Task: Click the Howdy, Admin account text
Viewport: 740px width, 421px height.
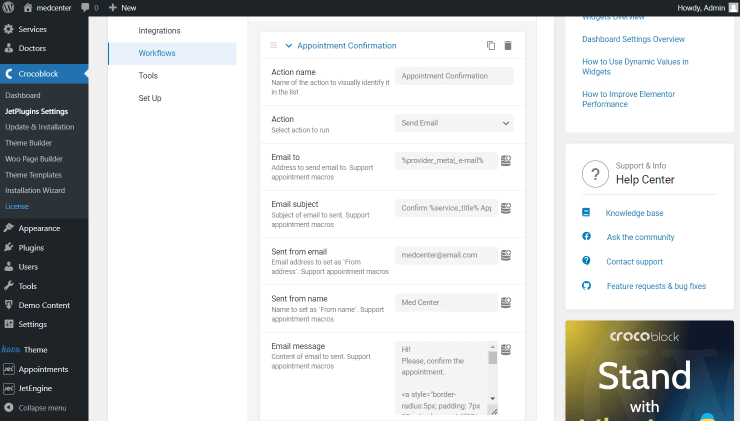Action: [701, 8]
